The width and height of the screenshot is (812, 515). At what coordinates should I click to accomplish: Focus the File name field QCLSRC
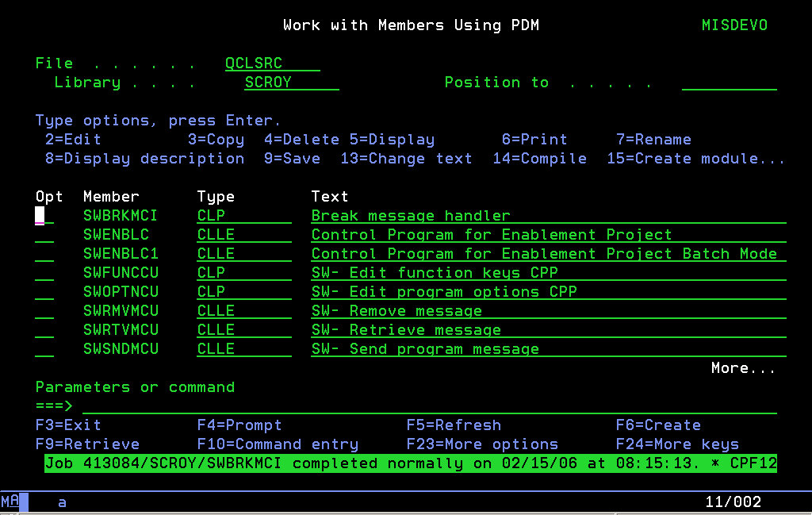click(272, 63)
